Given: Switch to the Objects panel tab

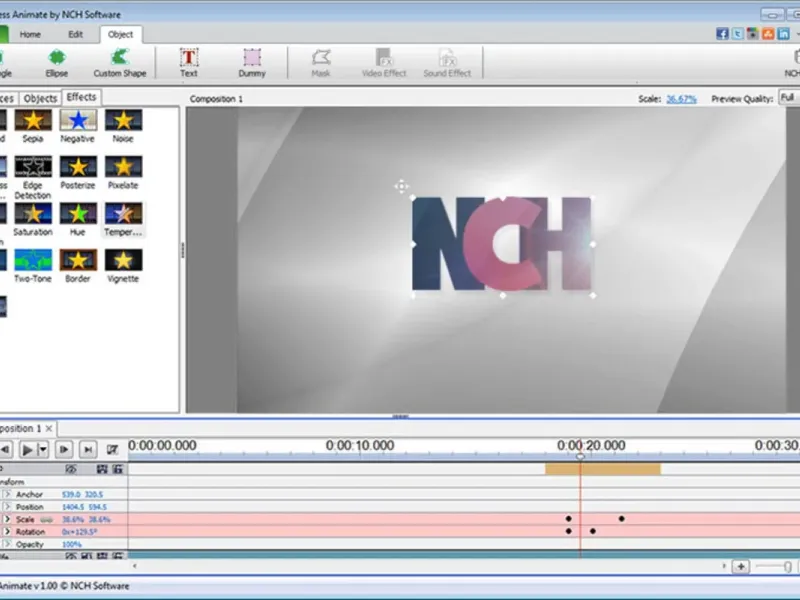Looking at the screenshot, I should (40, 98).
